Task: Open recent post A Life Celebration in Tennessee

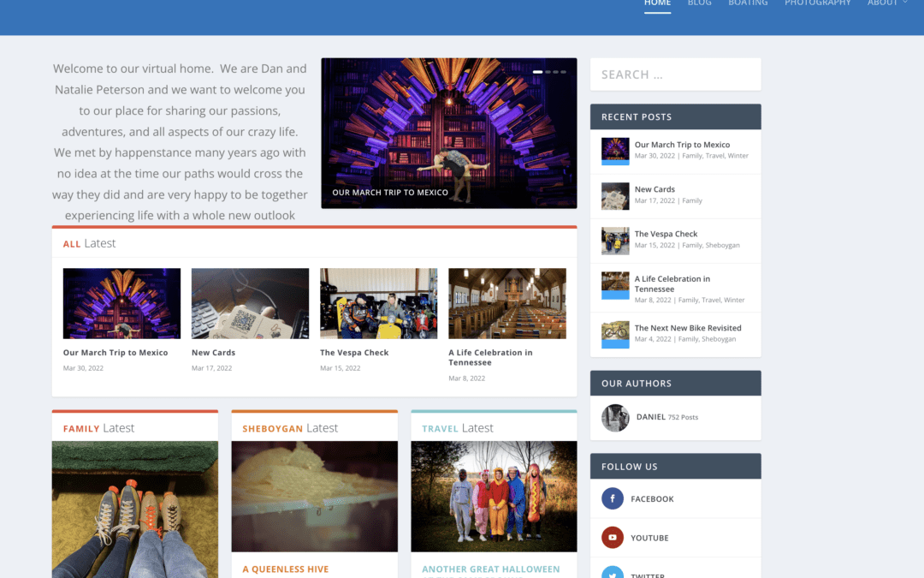Action: tap(672, 283)
